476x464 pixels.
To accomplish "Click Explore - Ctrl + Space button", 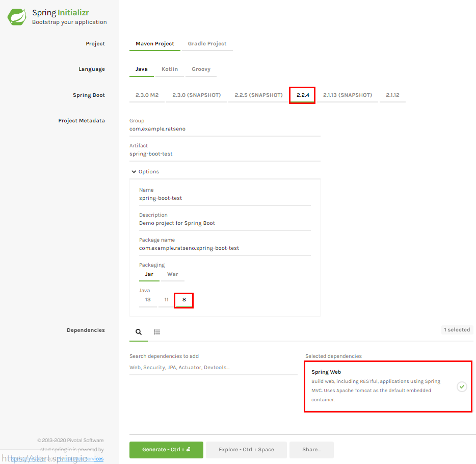I will (246, 450).
